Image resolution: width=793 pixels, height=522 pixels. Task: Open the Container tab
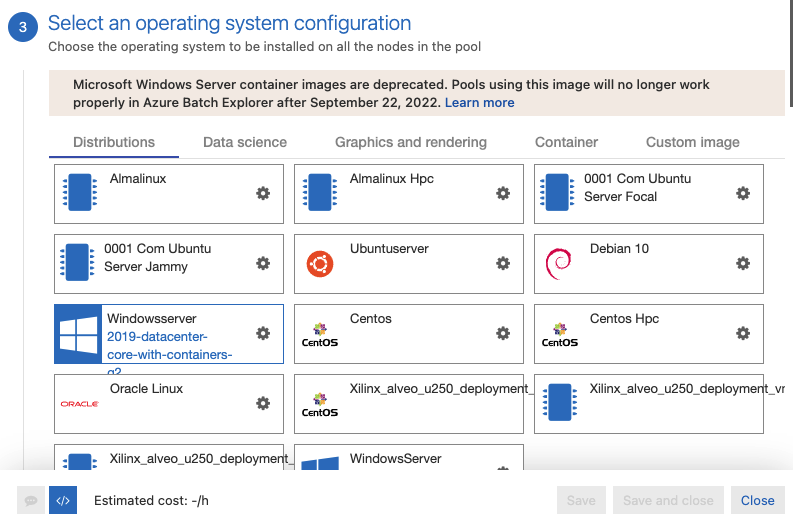click(x=566, y=142)
